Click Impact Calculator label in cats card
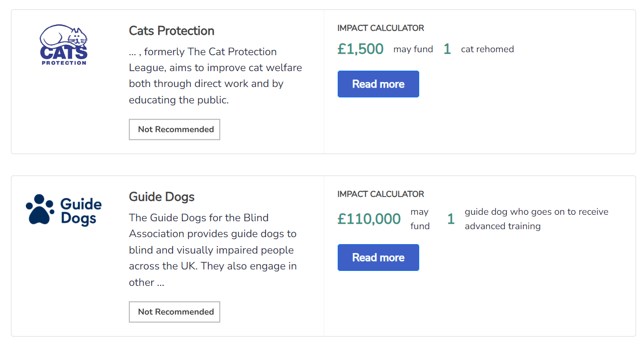Screen dimensions: 644x346 [380, 28]
